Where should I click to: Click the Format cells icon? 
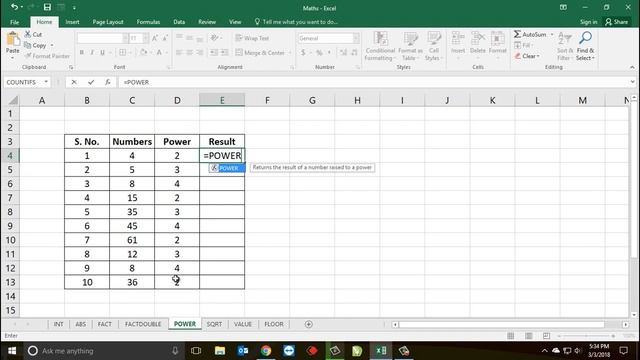pyautogui.click(x=497, y=38)
